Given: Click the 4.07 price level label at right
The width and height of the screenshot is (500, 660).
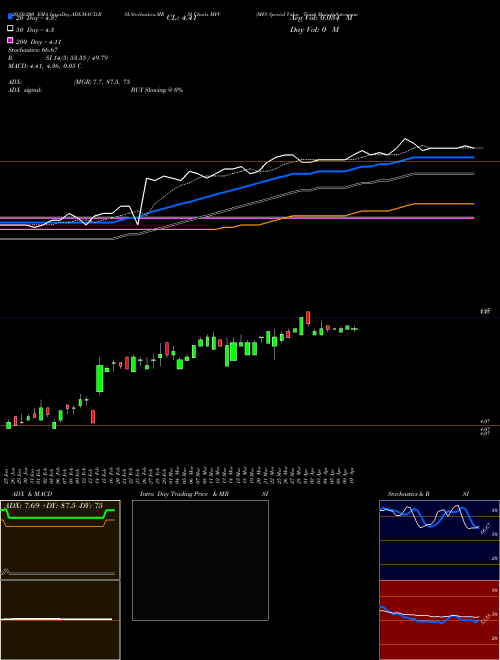Looking at the screenshot, I should click(x=485, y=421).
